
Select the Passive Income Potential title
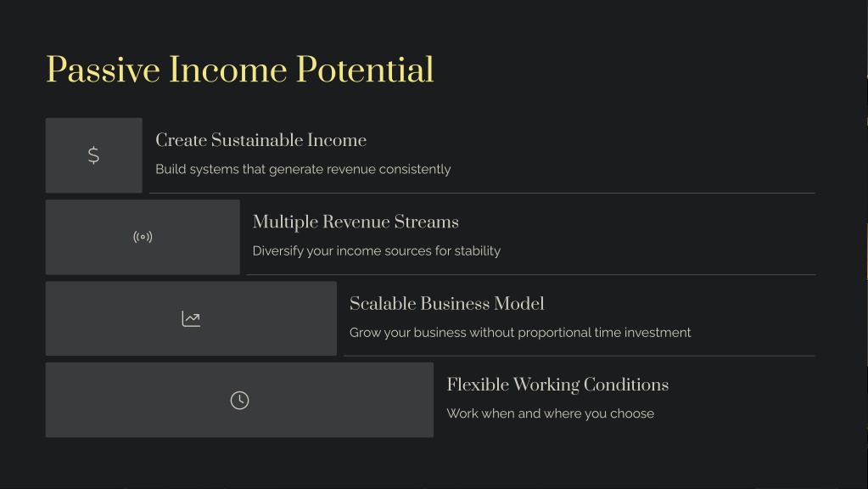pyautogui.click(x=239, y=70)
